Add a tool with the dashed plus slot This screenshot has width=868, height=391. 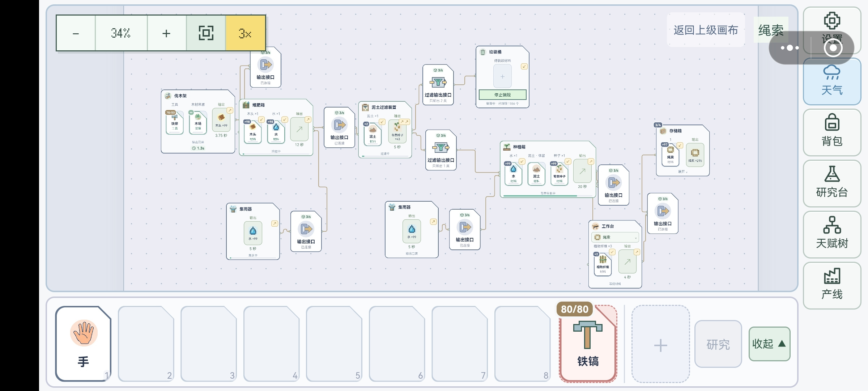coord(661,344)
